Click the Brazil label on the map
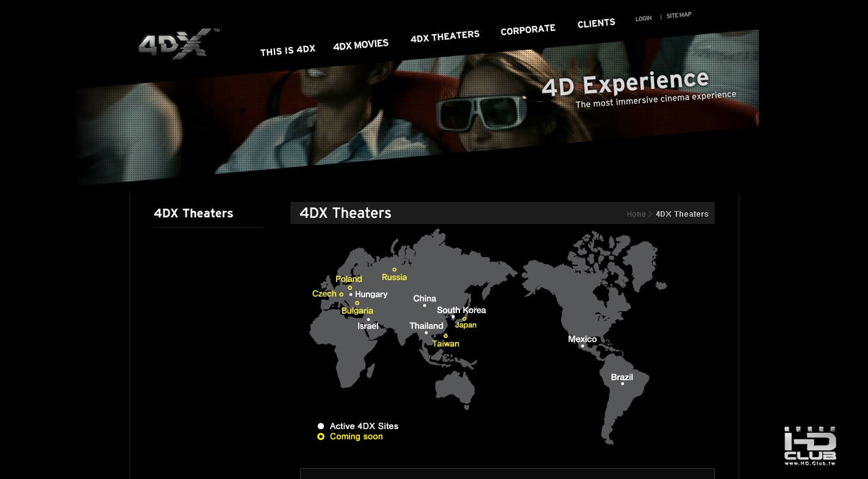 [x=622, y=378]
